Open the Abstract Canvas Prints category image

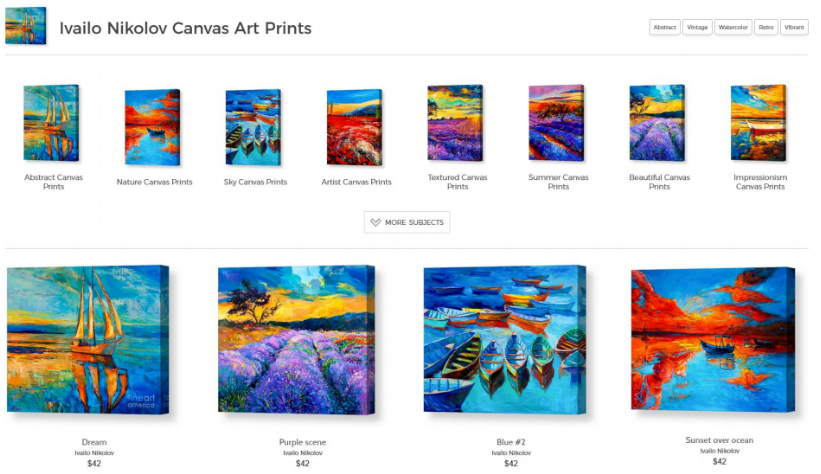tap(51, 123)
